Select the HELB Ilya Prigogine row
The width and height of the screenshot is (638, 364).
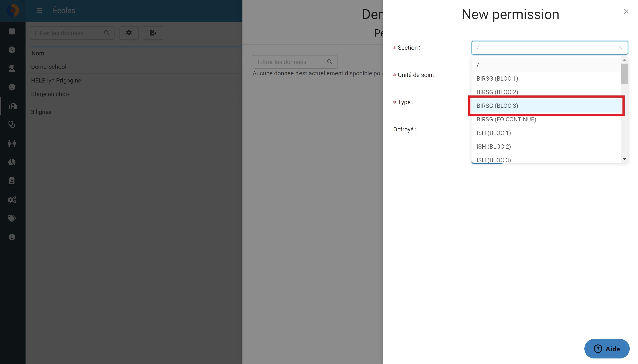pyautogui.click(x=136, y=81)
